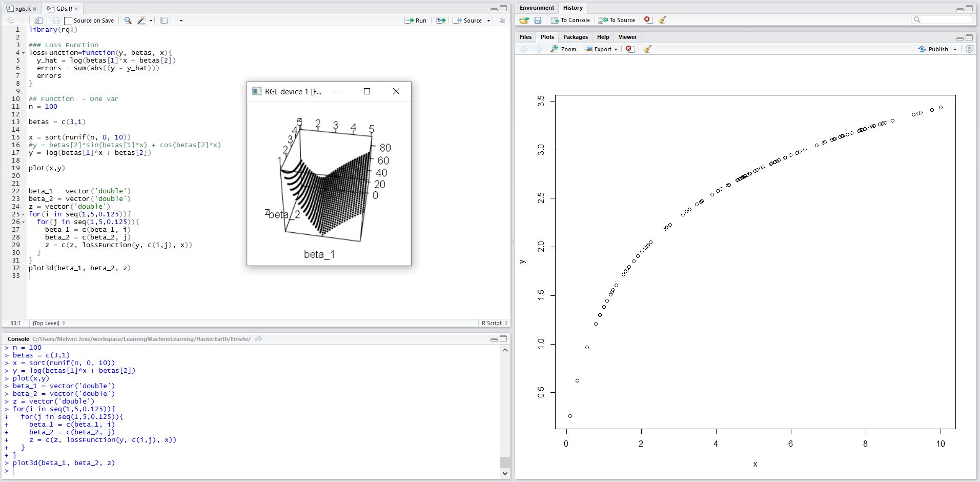Publish the current plot
Viewport: 980px width, 482px height.
point(933,49)
